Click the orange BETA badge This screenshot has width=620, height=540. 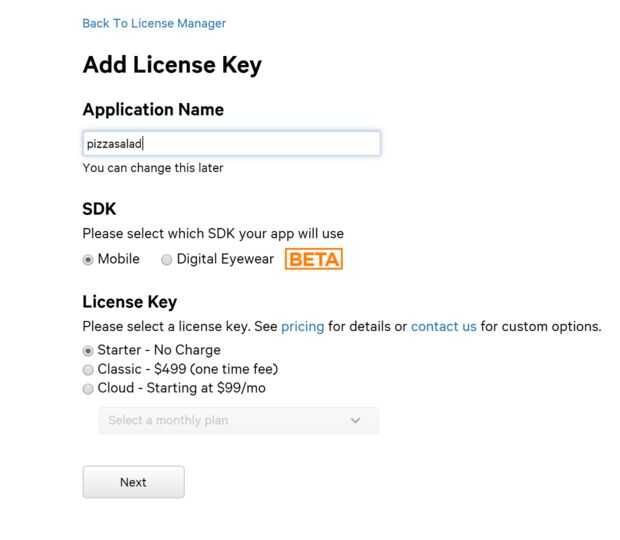coord(314,259)
